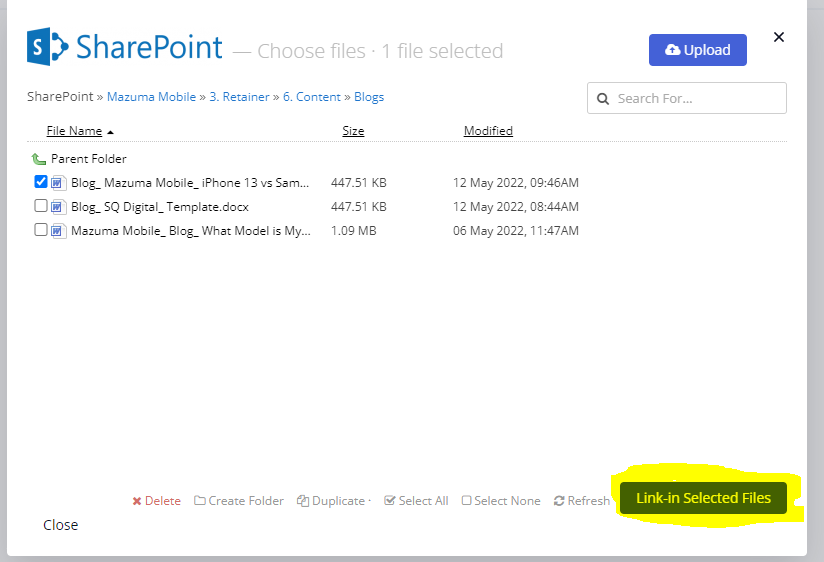Uncheck the Blog_ Mazuma Mobile_ iPhone 13 file checkbox
Viewport: 824px width, 562px height.
pos(40,181)
